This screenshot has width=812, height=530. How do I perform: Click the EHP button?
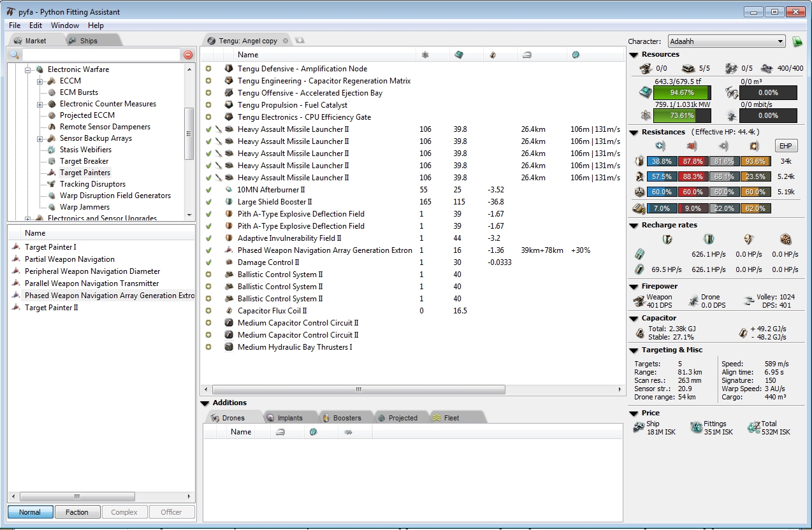coord(786,146)
